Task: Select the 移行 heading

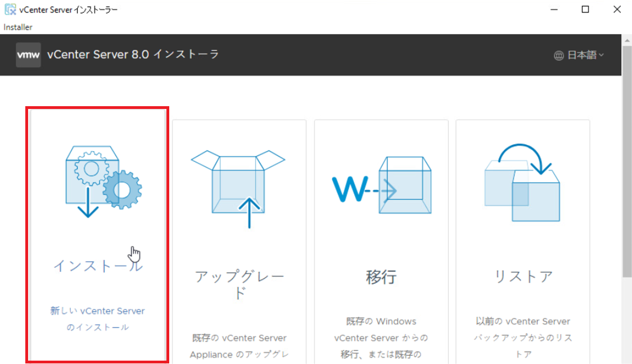Action: [381, 277]
